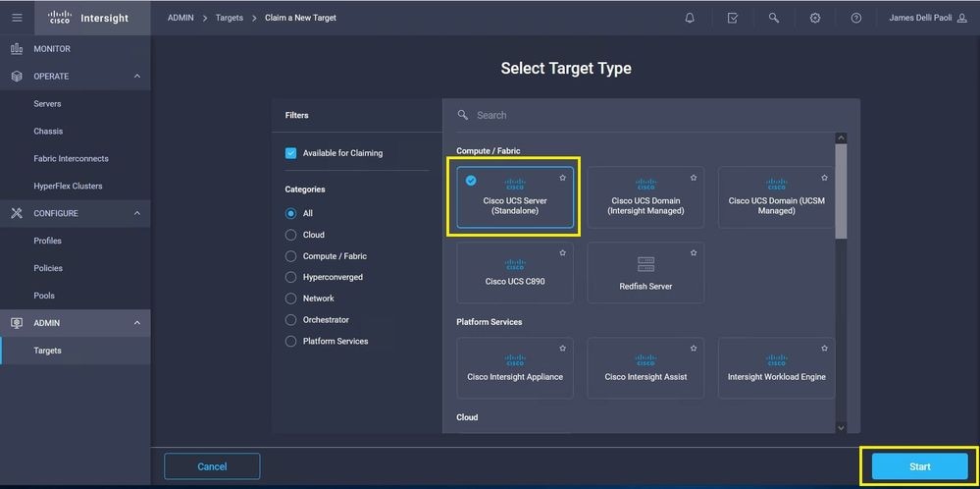The width and height of the screenshot is (980, 489).
Task: Open Chassis in sidebar
Action: pyautogui.click(x=75, y=132)
